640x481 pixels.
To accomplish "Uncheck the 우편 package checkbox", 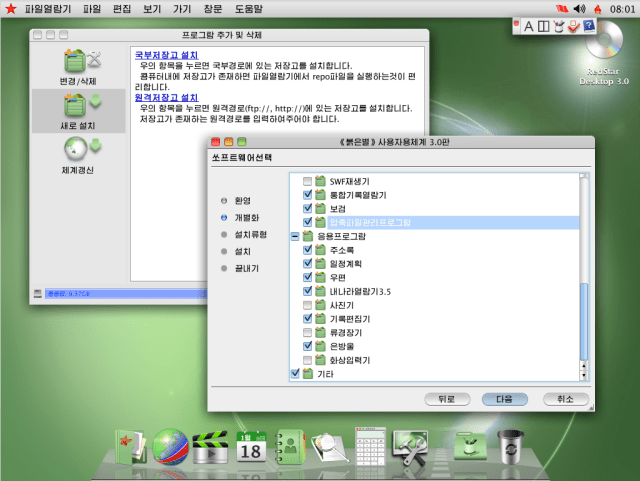I will (x=308, y=277).
